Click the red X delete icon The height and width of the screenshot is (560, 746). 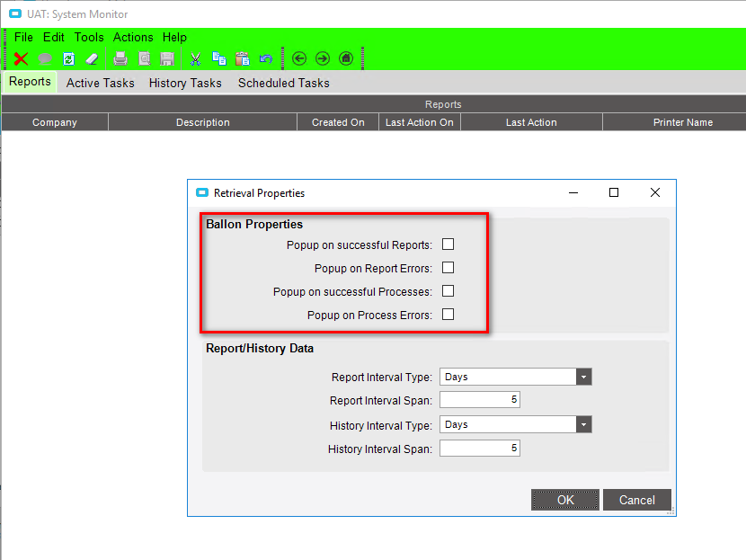21,59
